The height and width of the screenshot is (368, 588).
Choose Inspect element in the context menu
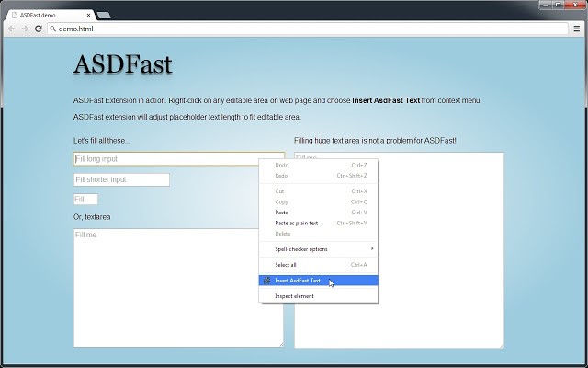coord(319,296)
